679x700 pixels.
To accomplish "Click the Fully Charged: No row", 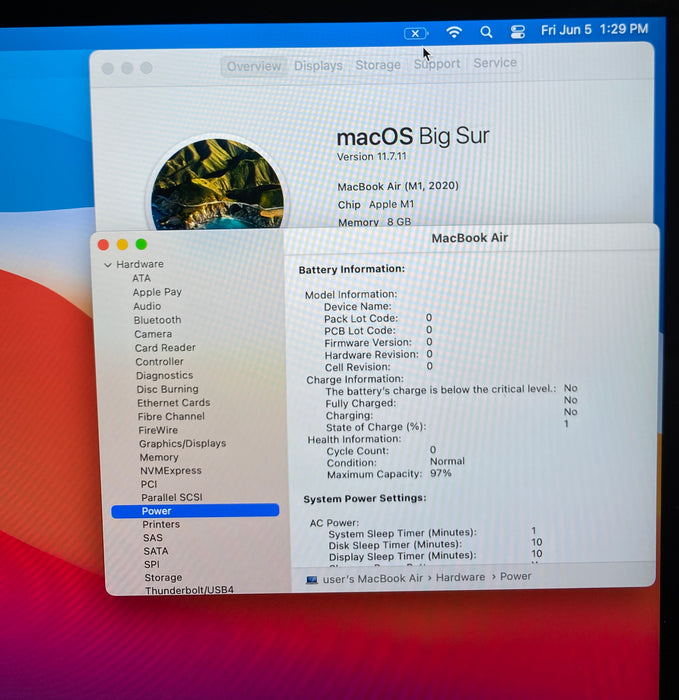I will point(451,402).
